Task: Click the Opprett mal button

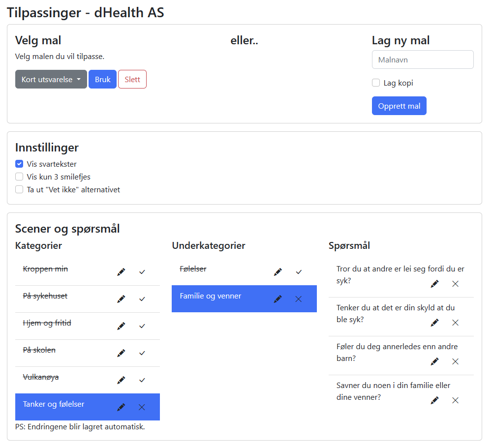Action: 399,106
